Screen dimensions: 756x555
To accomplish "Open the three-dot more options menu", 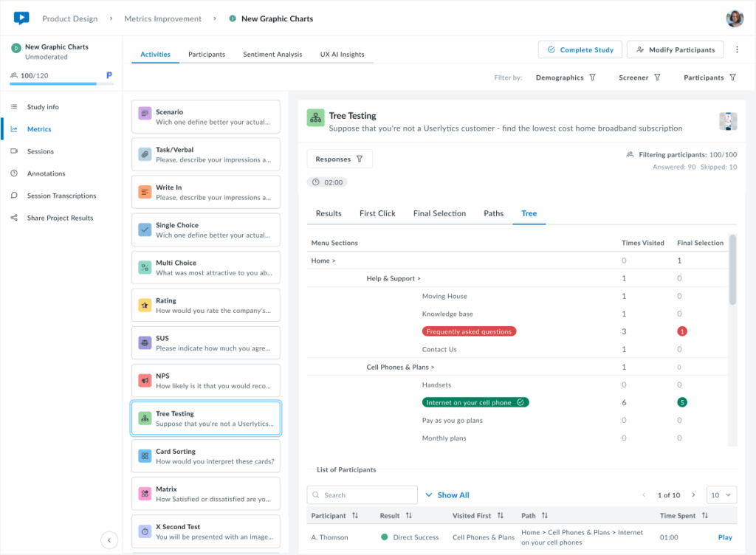I will point(736,50).
